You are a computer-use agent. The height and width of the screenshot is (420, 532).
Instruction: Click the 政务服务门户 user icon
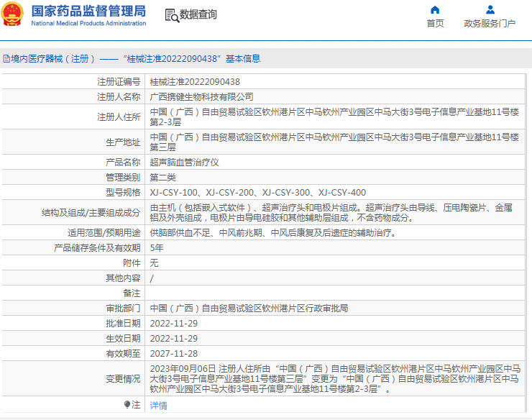click(490, 10)
